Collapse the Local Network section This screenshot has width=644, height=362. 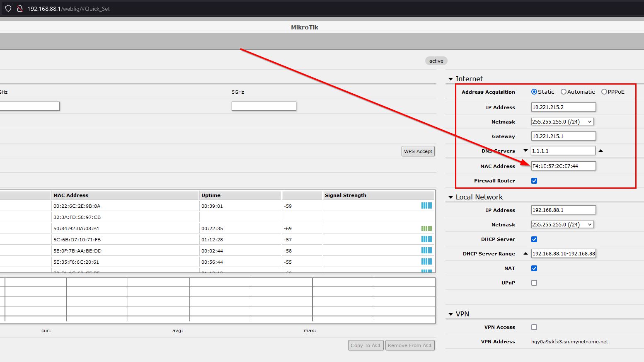tap(451, 197)
